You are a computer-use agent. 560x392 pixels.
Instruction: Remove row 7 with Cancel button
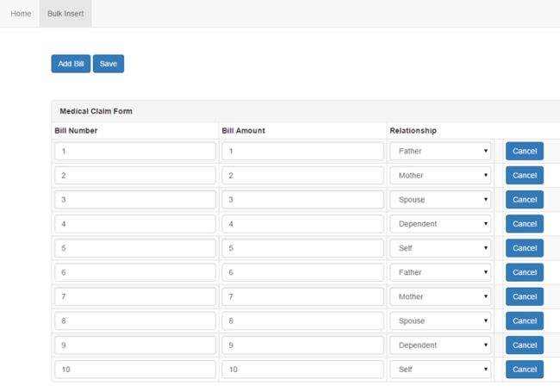tap(524, 296)
